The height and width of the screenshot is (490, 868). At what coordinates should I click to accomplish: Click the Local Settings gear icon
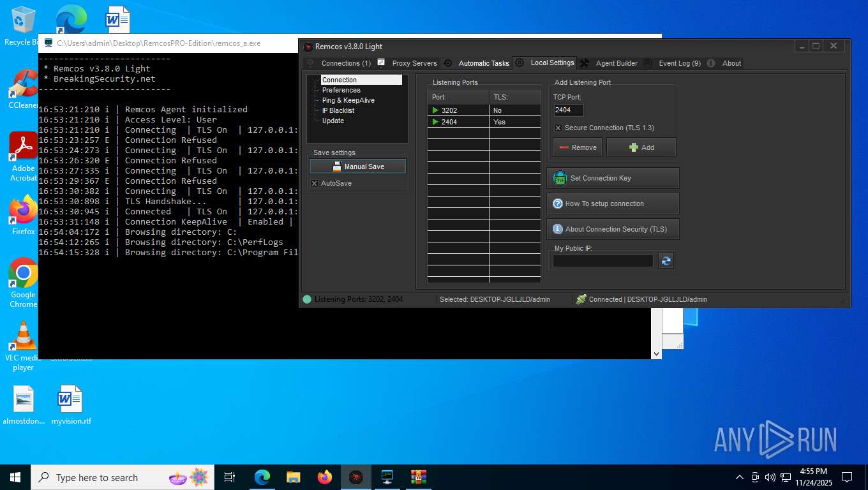(520, 63)
